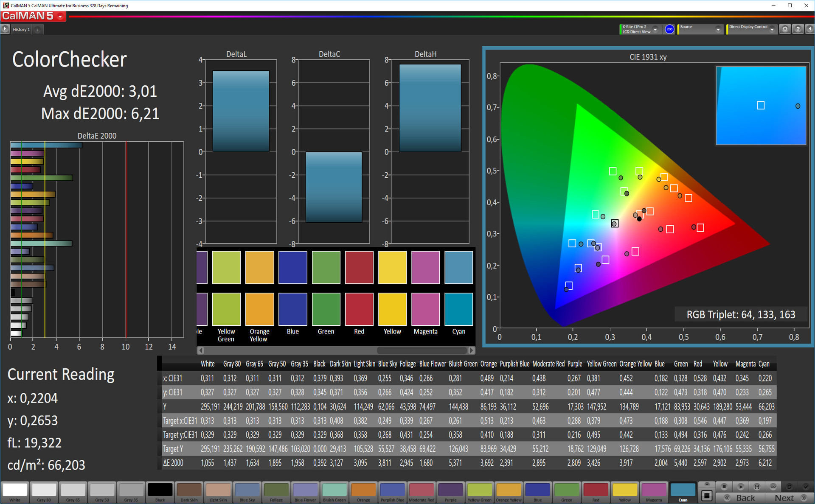The height and width of the screenshot is (504, 815).
Task: Click the swatch list right scroll arrow
Action: point(471,350)
